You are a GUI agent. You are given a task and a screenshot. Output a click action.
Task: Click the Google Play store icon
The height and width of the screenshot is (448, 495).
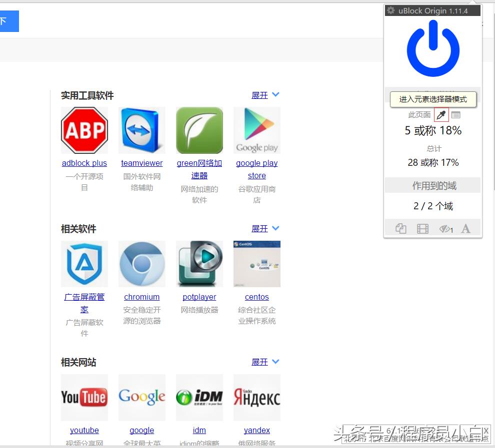tap(256, 130)
